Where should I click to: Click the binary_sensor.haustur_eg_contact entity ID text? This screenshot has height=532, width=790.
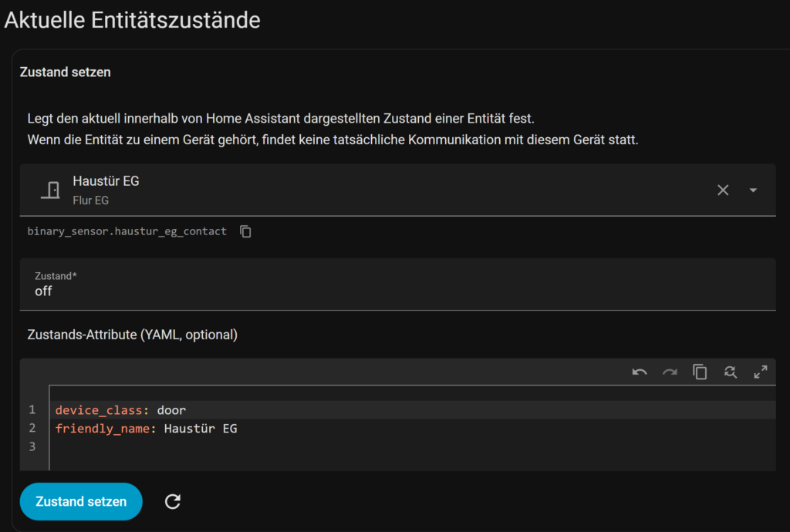click(127, 231)
